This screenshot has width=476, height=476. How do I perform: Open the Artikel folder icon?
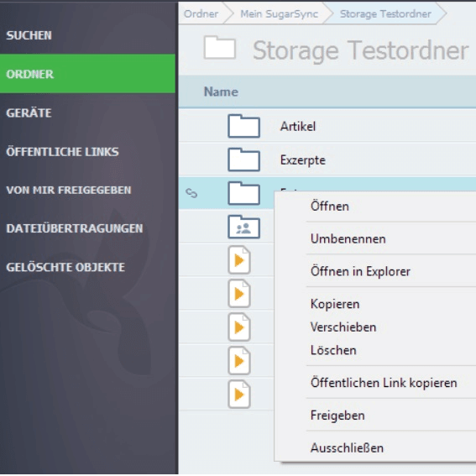point(243,126)
